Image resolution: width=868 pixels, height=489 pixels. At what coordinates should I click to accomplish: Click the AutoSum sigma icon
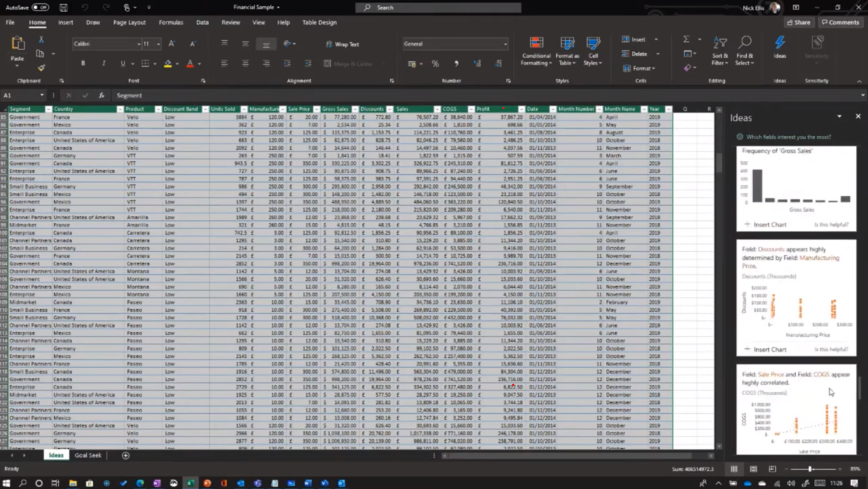point(686,39)
